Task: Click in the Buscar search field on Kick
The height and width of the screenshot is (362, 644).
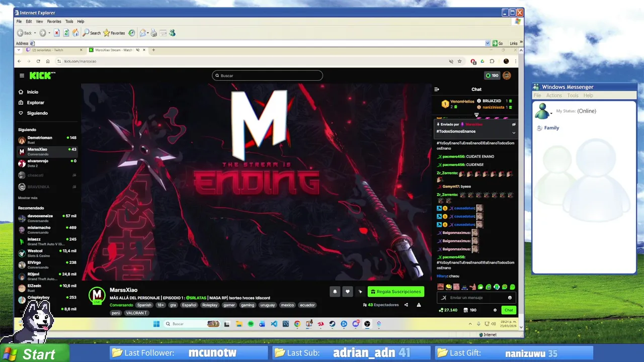Action: (x=267, y=75)
